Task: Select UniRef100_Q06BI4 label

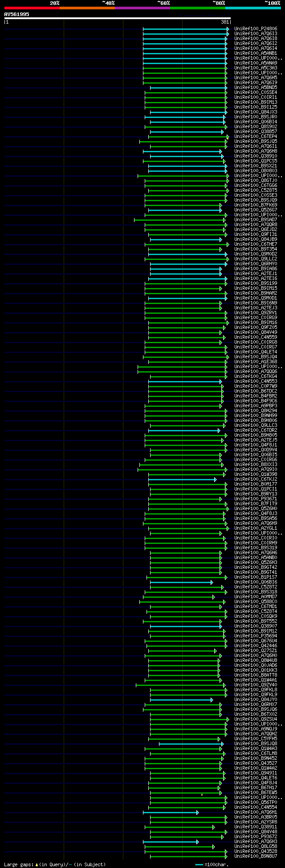Action: pyautogui.click(x=256, y=122)
